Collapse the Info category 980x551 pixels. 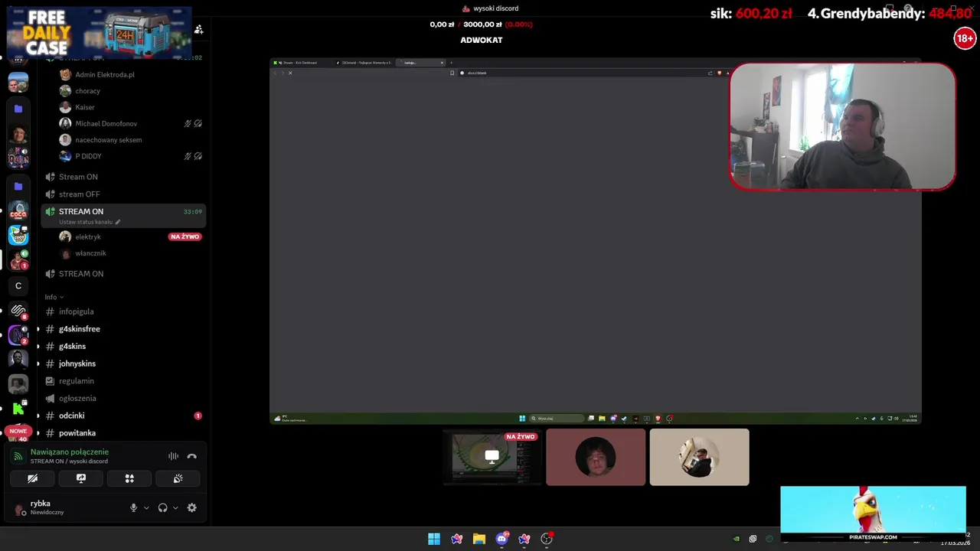point(54,297)
